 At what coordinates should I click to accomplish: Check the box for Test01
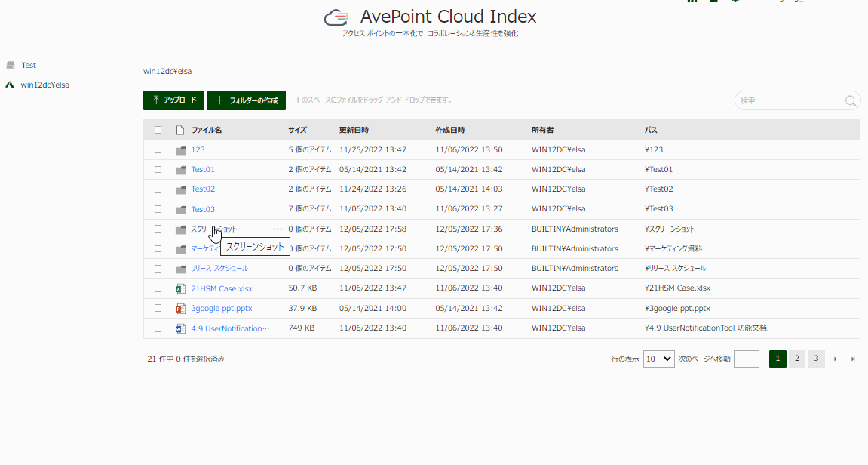158,170
